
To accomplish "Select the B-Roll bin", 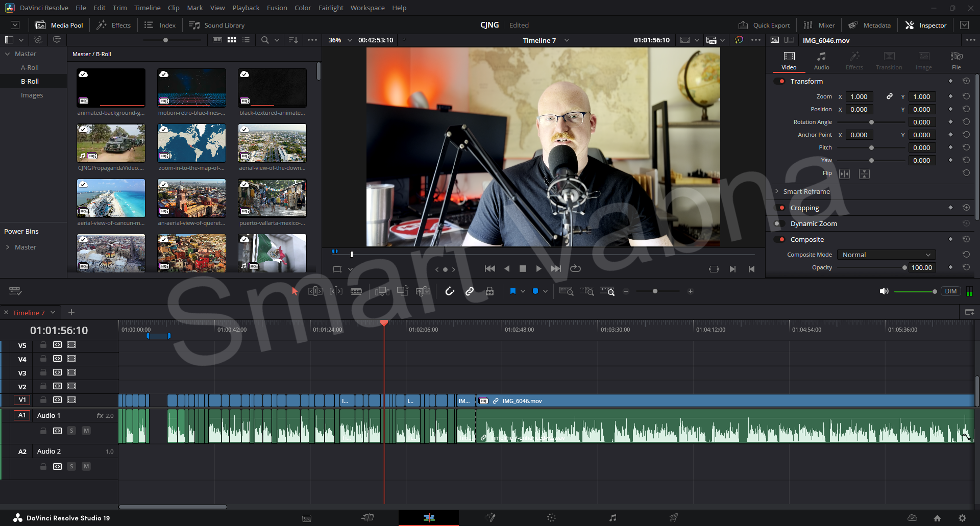I will tap(30, 81).
